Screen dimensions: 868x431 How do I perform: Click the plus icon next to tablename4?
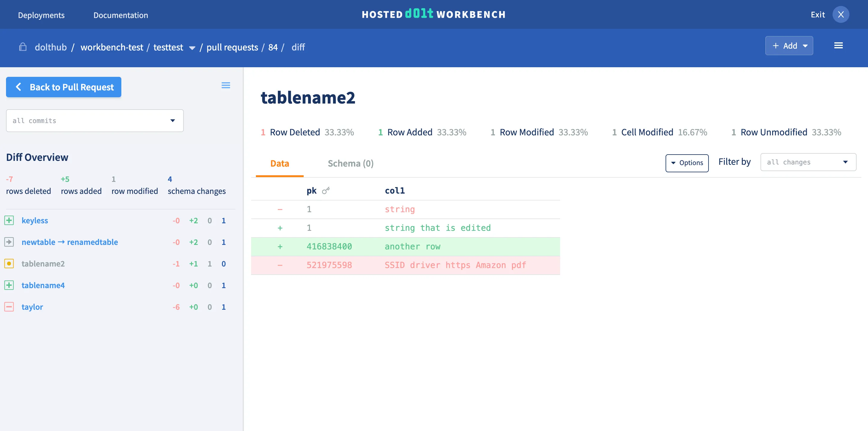[x=9, y=285]
